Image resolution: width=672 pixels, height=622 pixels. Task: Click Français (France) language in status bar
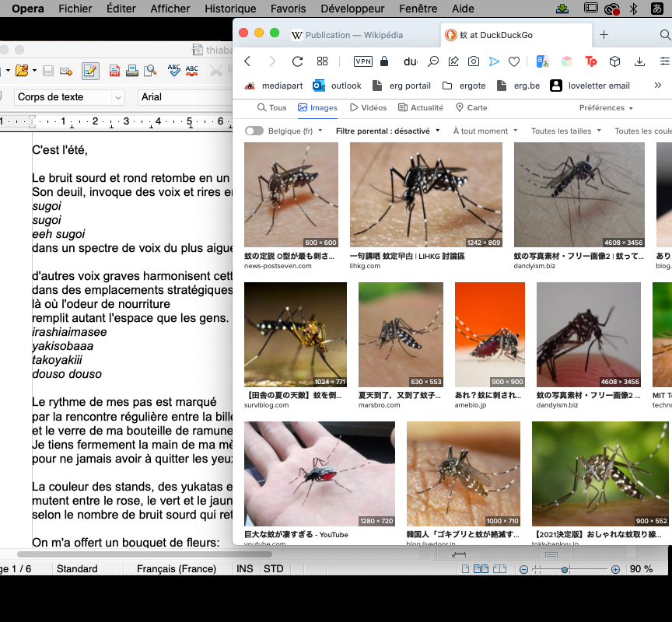[x=177, y=569]
